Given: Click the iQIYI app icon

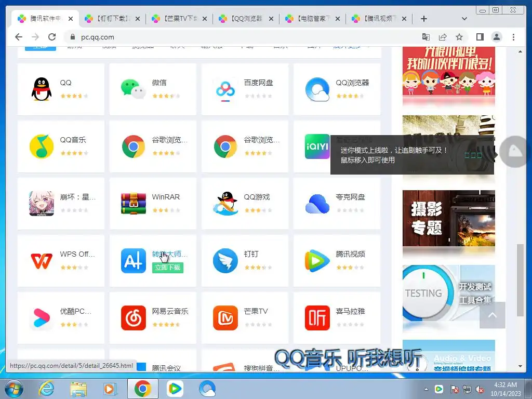Looking at the screenshot, I should [317, 147].
